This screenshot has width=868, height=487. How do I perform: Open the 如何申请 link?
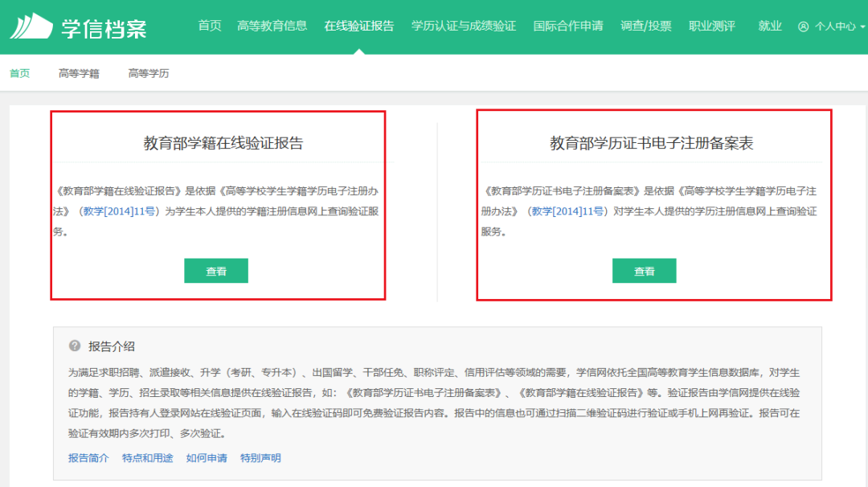(207, 458)
